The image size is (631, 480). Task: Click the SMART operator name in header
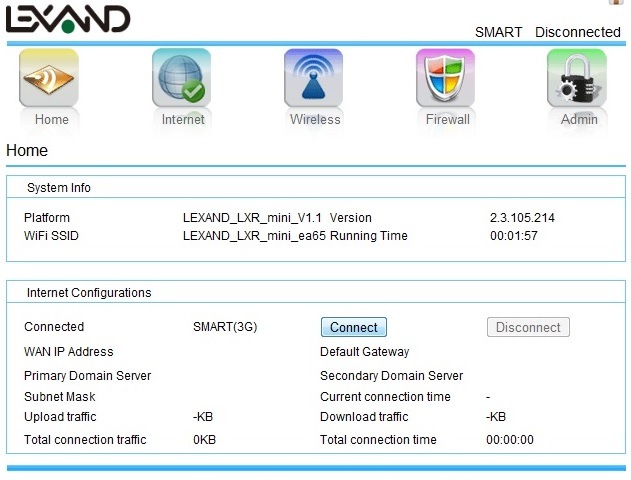(498, 32)
